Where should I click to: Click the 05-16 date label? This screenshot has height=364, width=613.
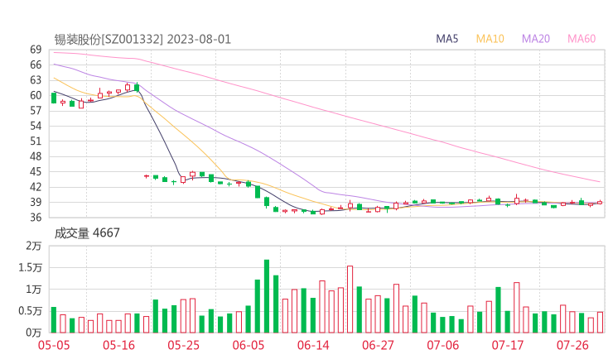(x=118, y=345)
